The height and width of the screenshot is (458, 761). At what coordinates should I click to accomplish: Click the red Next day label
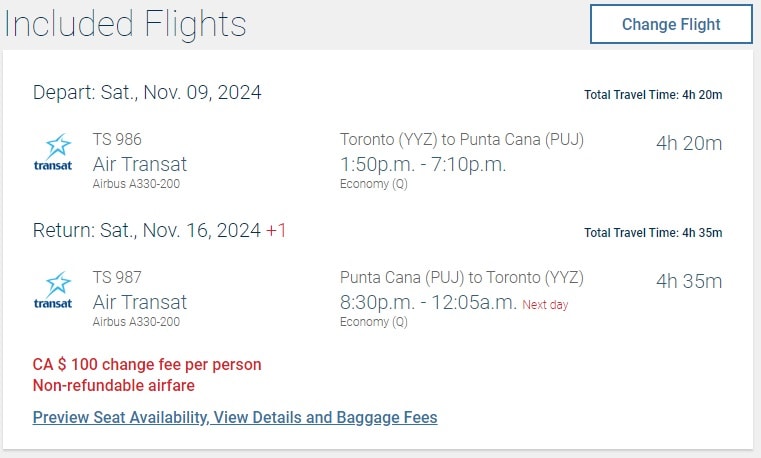(545, 304)
